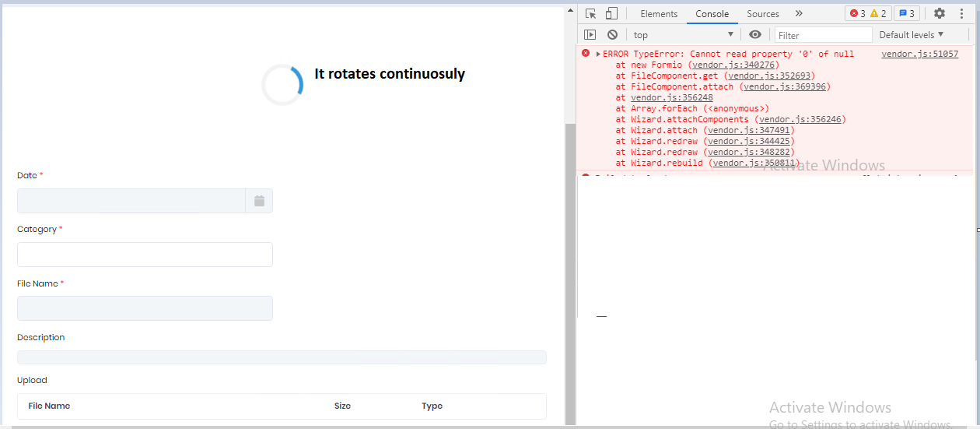The width and height of the screenshot is (980, 429).
Task: Open the vendor.js:340276 Formio link
Action: [x=733, y=65]
